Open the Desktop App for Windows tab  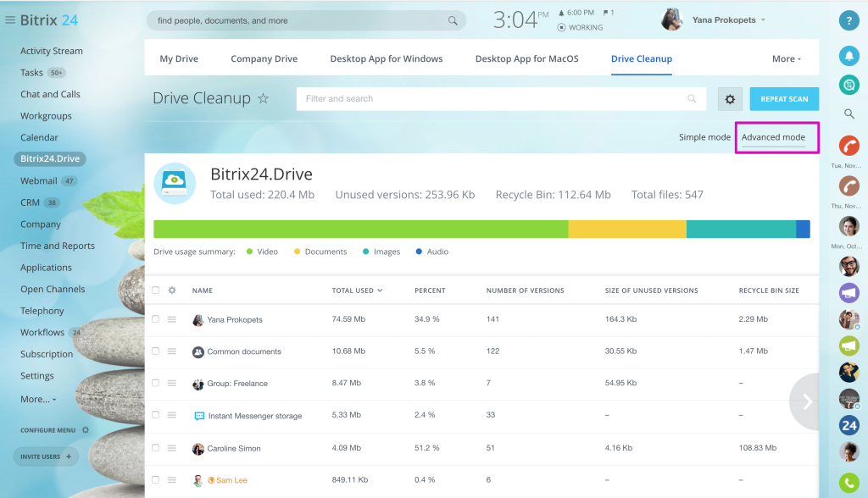tap(387, 58)
